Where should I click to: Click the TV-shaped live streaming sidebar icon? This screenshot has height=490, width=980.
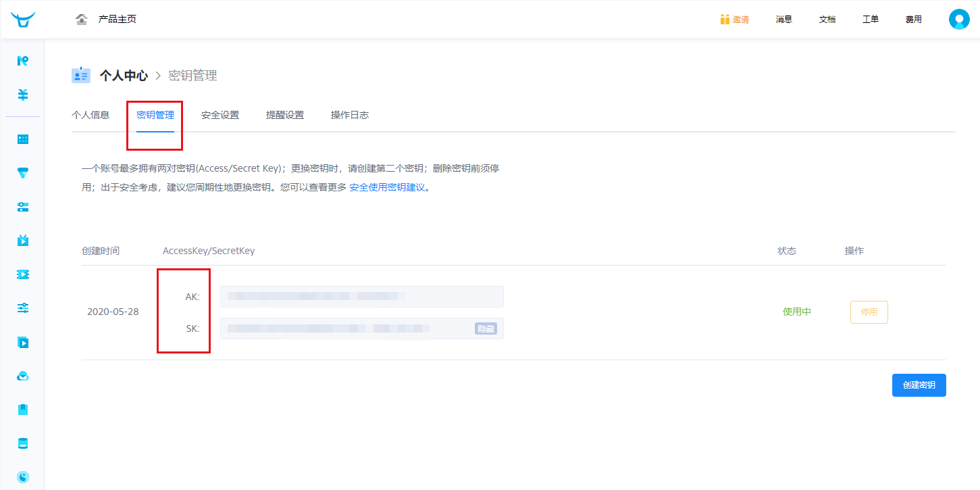pos(23,241)
